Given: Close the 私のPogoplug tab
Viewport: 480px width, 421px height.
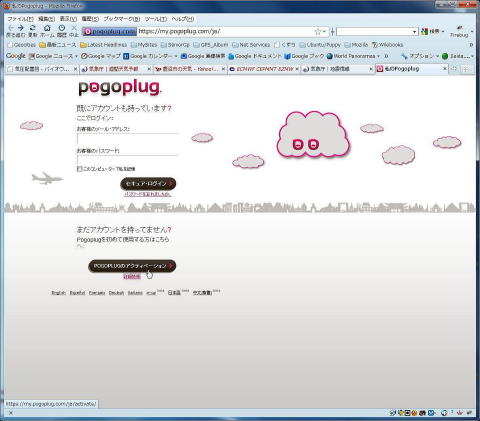Looking at the screenshot, I should [x=444, y=68].
